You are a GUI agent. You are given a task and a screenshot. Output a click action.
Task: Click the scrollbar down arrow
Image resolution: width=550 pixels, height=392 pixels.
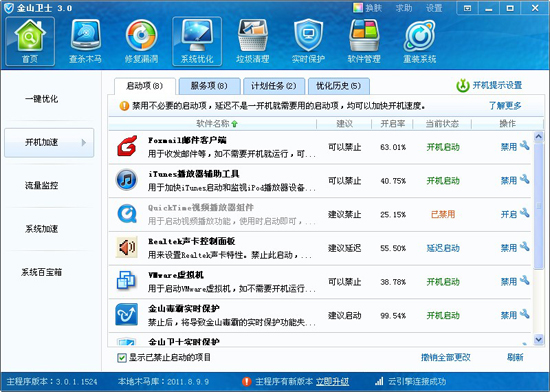538,339
